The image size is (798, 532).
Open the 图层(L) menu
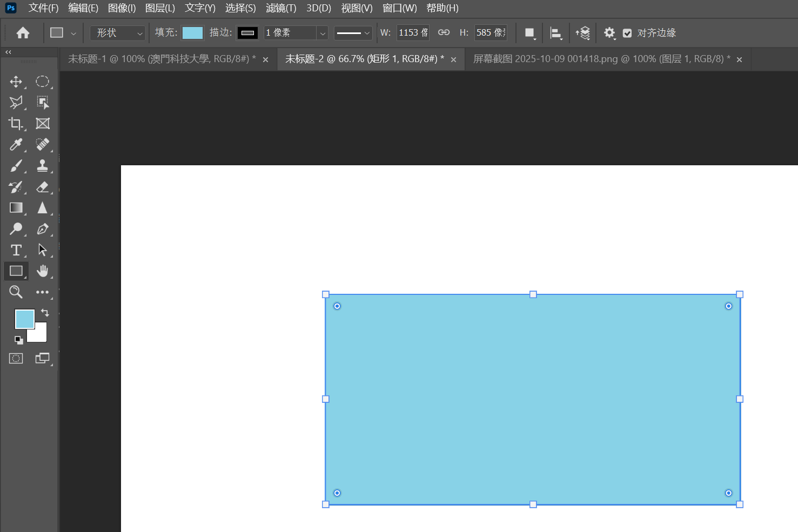coord(160,8)
